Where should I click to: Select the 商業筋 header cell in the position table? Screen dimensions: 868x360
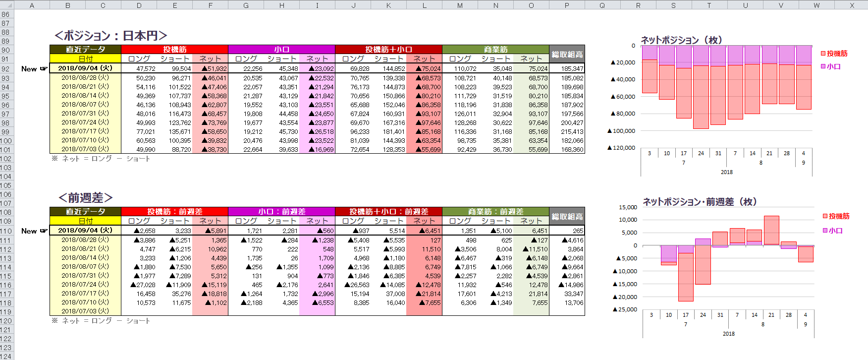click(495, 50)
